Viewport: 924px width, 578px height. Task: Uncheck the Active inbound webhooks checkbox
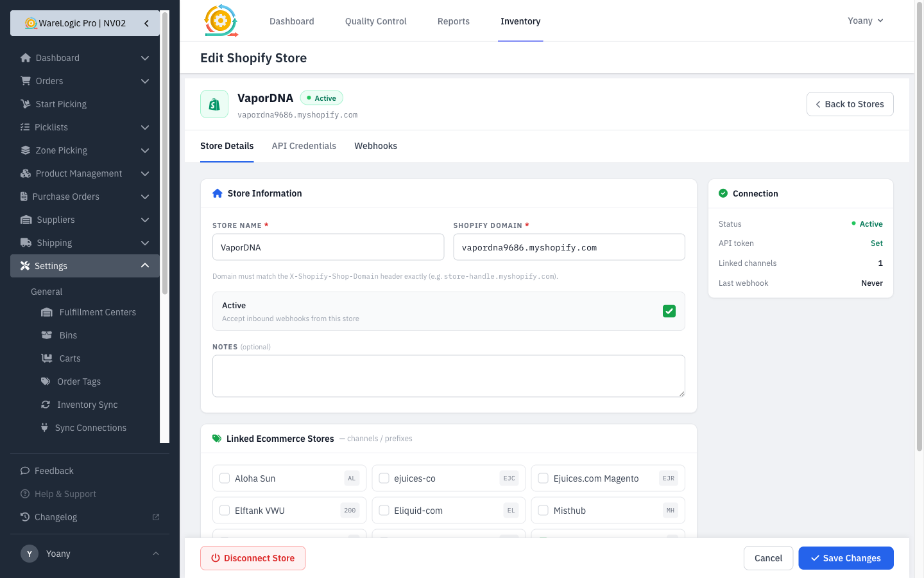669,311
